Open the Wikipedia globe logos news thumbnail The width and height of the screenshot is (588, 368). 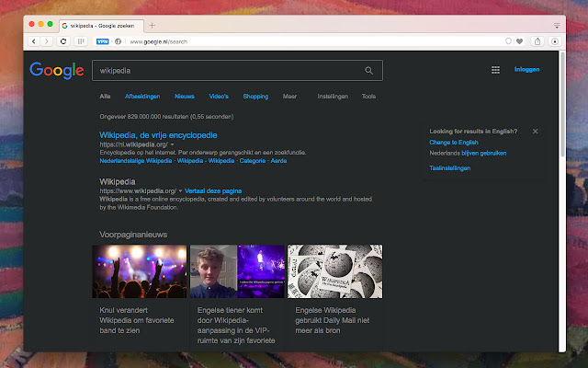pyautogui.click(x=334, y=271)
